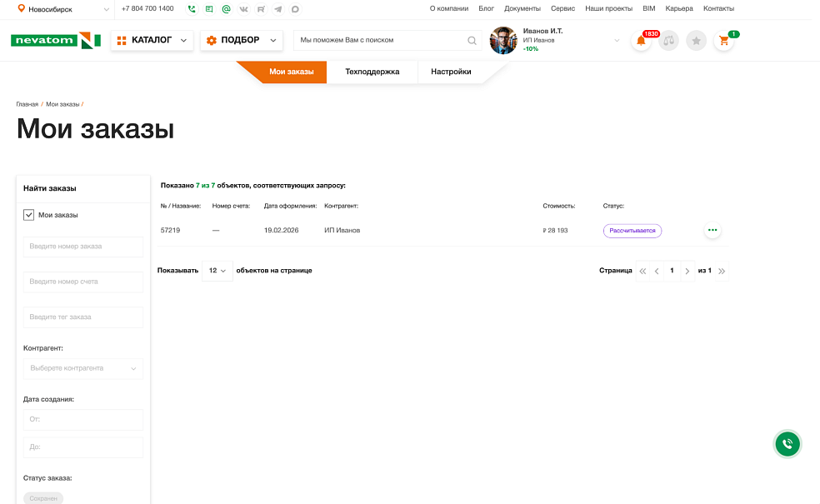Open notifications bell with 1830 badge
Screen dimensions: 820x504
click(x=641, y=41)
